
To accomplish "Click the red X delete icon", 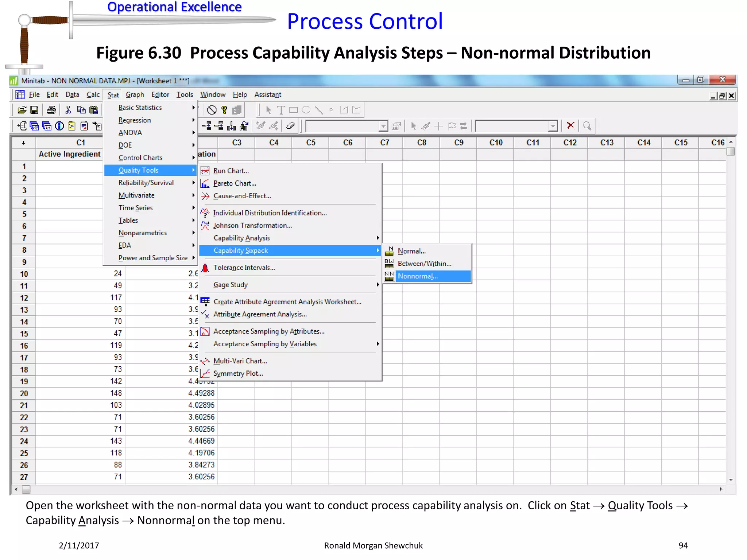I will click(570, 126).
